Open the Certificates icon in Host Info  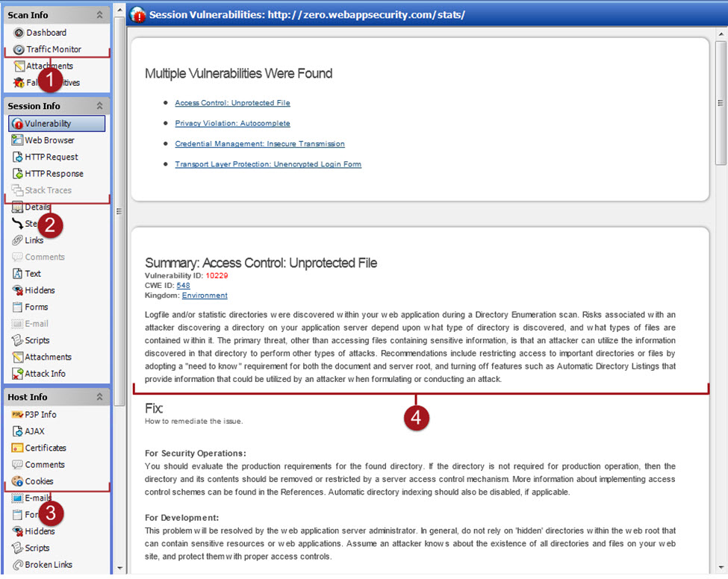click(x=18, y=448)
